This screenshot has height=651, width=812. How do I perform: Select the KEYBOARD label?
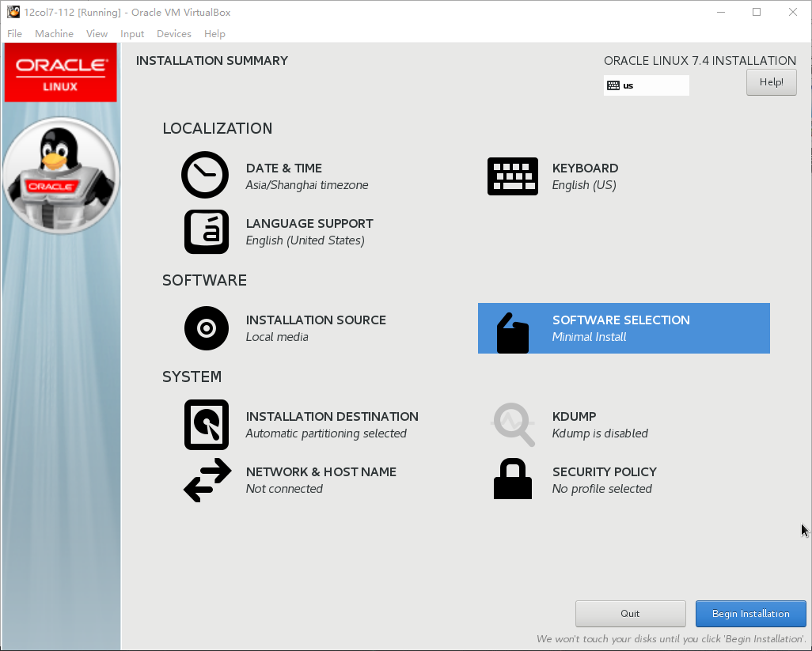tap(585, 168)
